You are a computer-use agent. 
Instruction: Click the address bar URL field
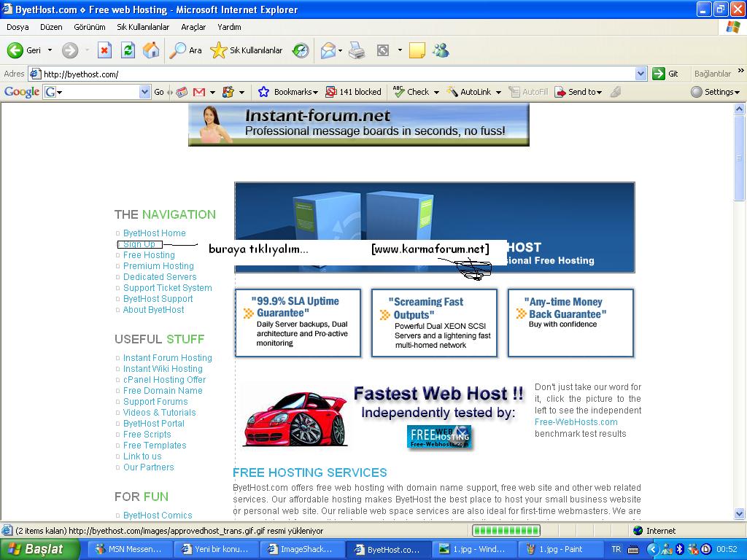338,74
